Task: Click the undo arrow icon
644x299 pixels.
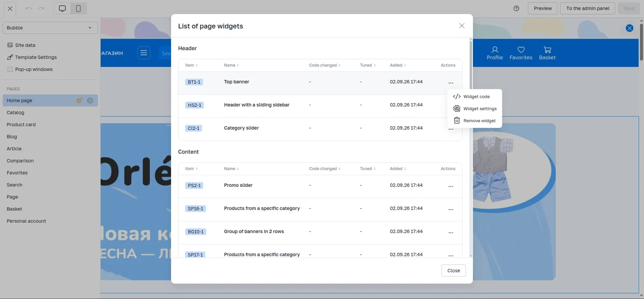Action: coord(29,8)
